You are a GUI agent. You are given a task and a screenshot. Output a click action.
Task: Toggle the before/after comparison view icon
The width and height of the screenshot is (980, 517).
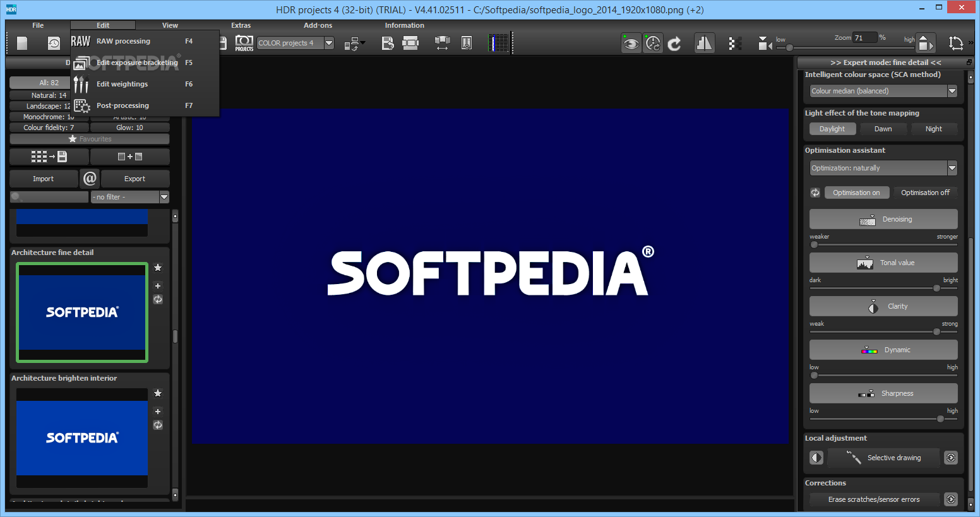coord(704,43)
